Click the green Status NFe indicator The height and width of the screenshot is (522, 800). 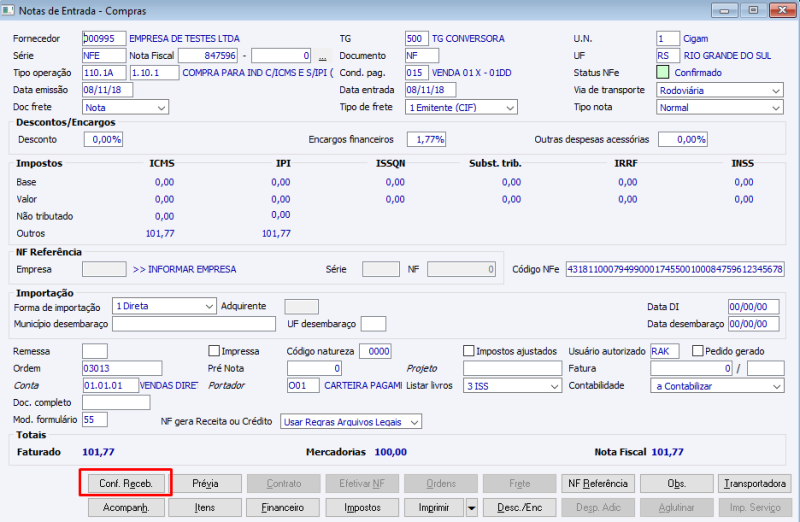click(x=662, y=72)
